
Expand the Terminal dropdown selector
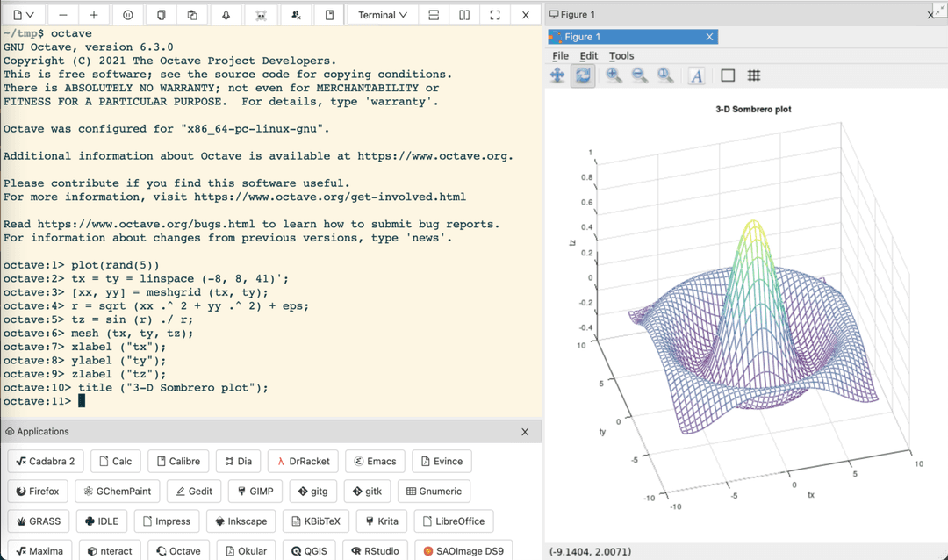[x=383, y=15]
